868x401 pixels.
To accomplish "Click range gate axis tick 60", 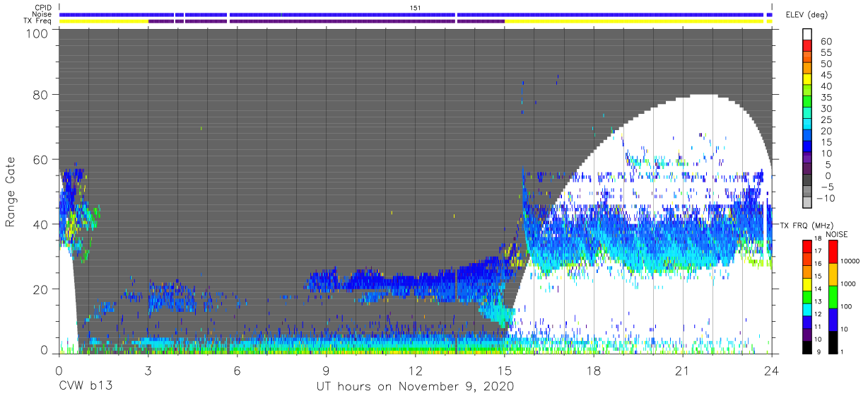I will click(x=40, y=160).
